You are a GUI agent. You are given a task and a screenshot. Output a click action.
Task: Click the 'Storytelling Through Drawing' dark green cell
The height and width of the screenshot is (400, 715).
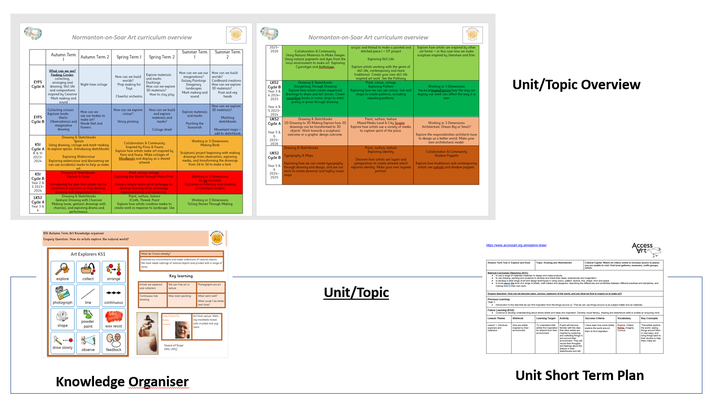[x=315, y=99]
